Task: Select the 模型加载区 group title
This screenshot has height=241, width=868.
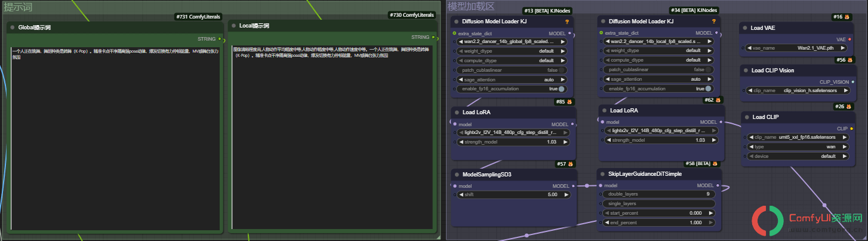Action: [471, 7]
